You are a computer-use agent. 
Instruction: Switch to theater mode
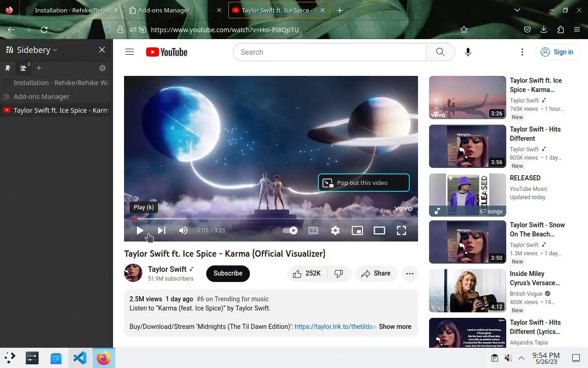coord(379,230)
